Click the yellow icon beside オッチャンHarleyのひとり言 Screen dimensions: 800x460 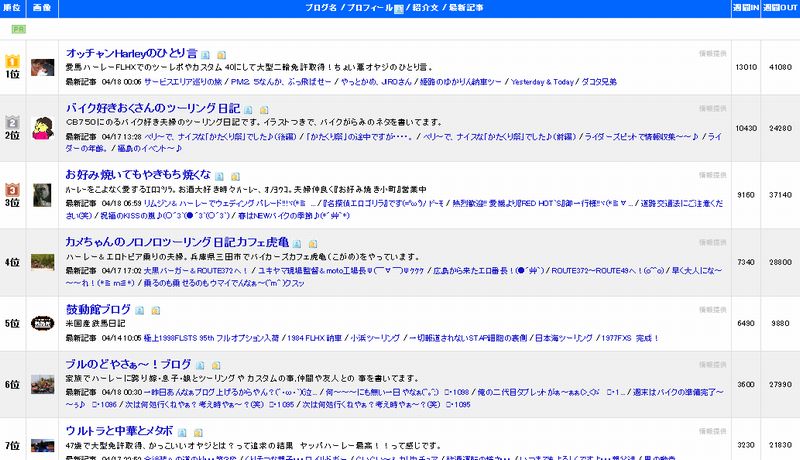221,55
